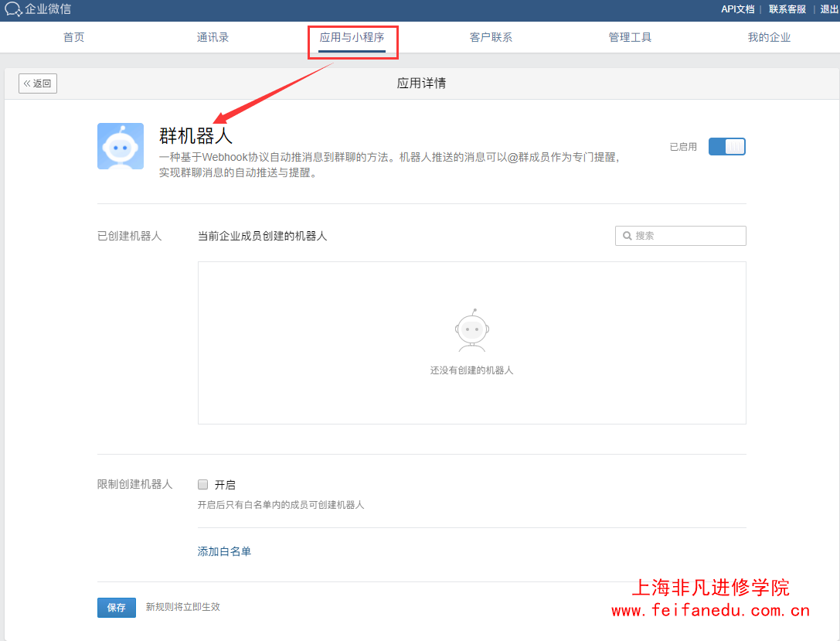
Task: Open the 首页 tab
Action: click(x=73, y=37)
